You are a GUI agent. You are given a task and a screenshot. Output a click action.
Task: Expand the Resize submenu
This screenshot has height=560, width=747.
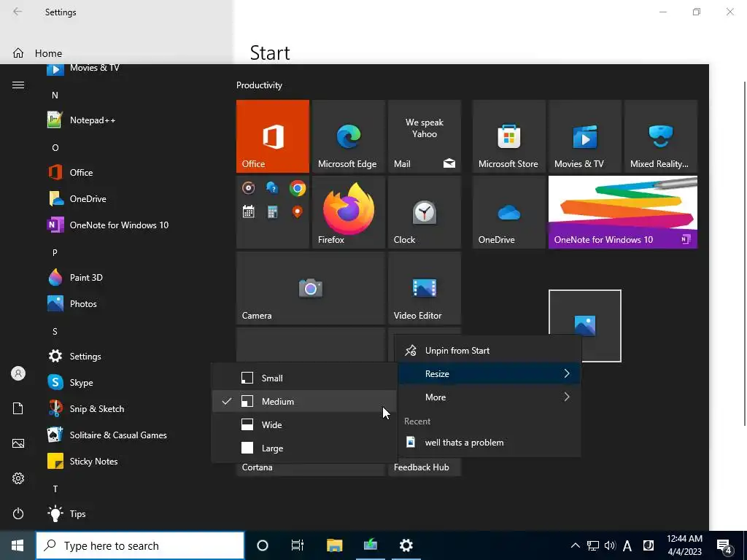489,374
